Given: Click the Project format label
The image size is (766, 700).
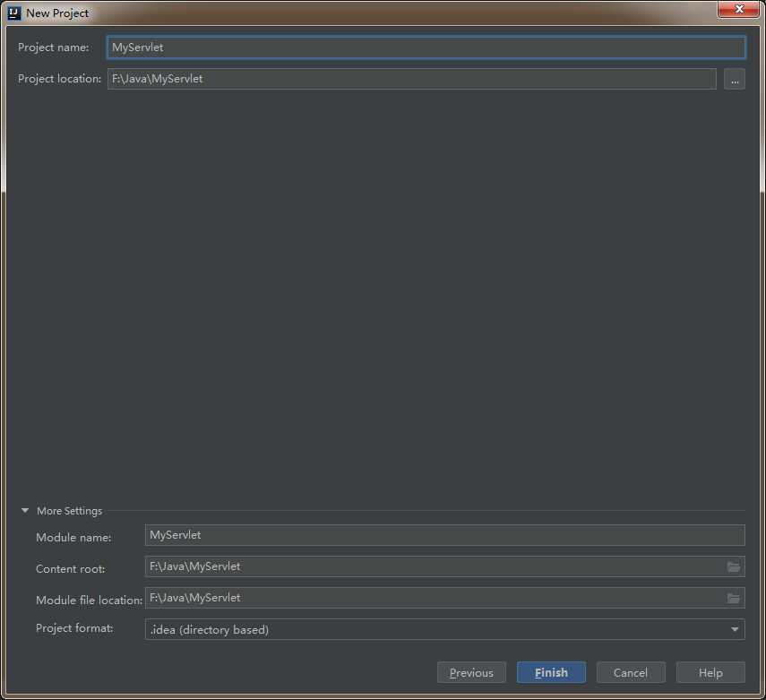Looking at the screenshot, I should (74, 628).
